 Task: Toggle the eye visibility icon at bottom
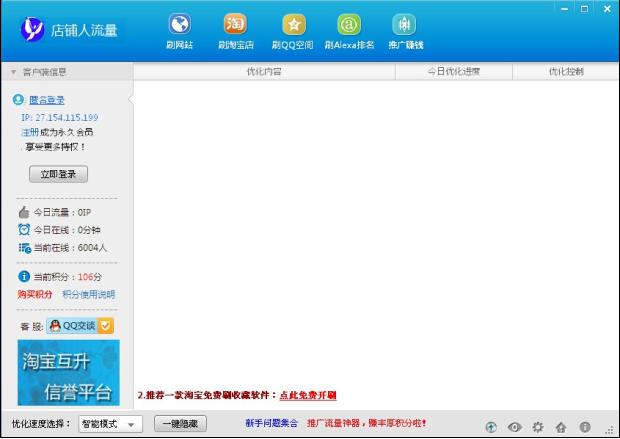pyautogui.click(x=514, y=427)
